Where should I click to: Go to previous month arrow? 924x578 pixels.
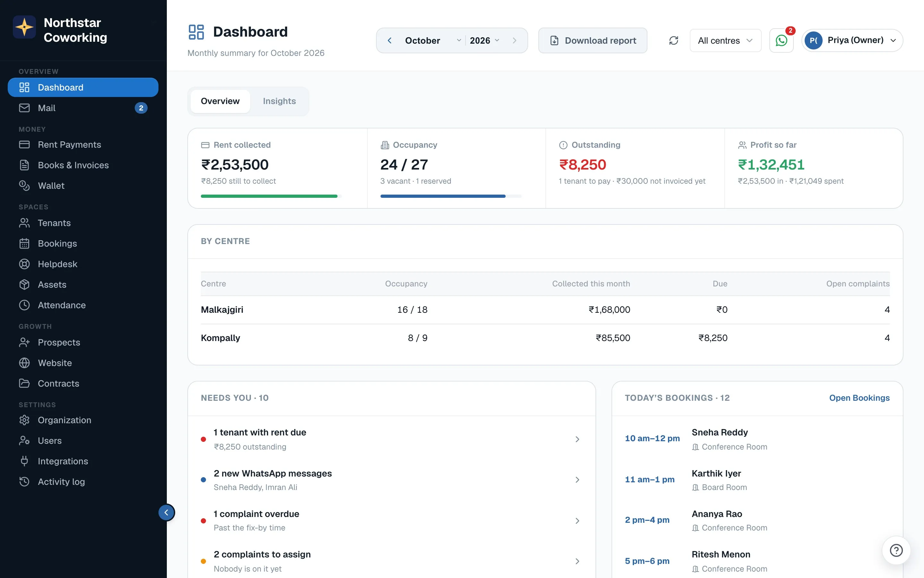pos(389,40)
